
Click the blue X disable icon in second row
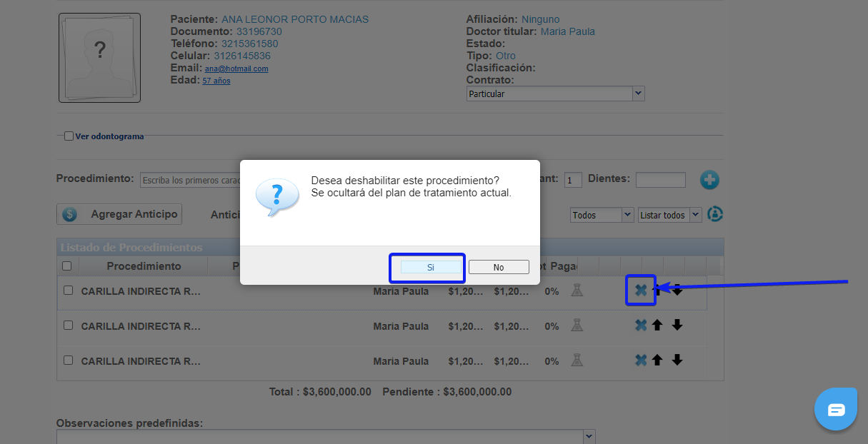point(641,325)
